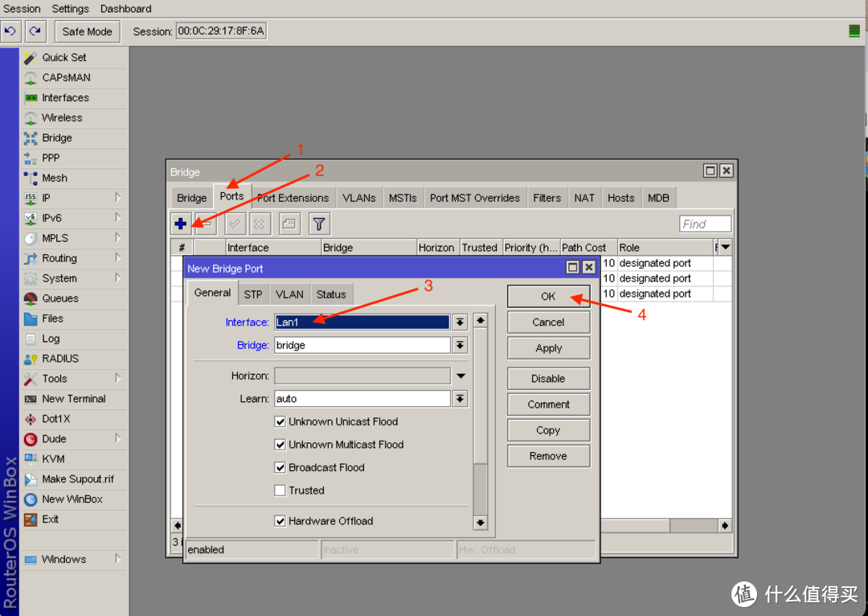Switch to the STP tab
This screenshot has height=616, width=868.
[253, 294]
